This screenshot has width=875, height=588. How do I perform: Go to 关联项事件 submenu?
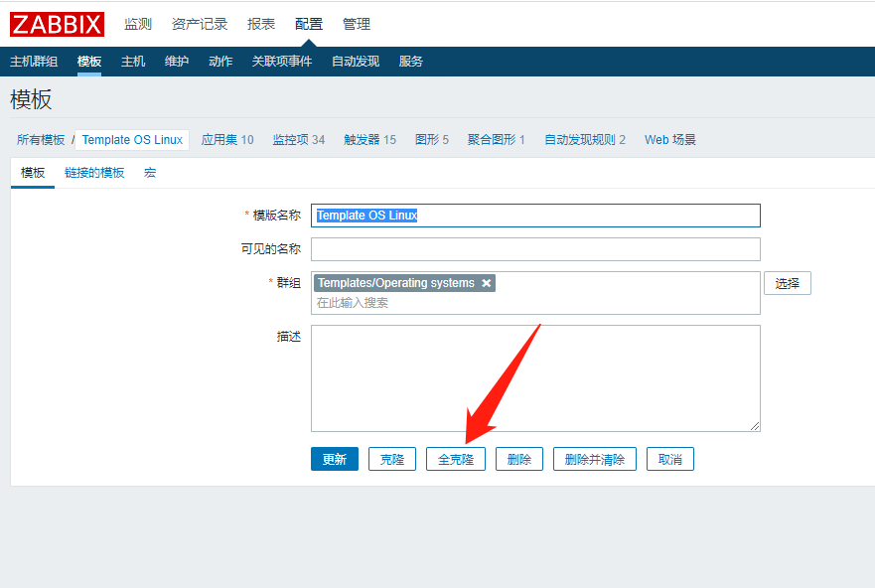tap(282, 62)
